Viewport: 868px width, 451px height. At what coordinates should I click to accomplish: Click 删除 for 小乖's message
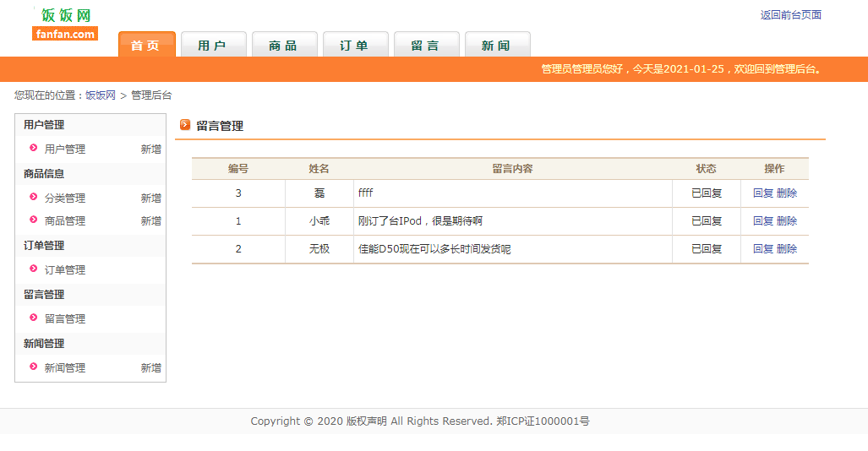(787, 220)
